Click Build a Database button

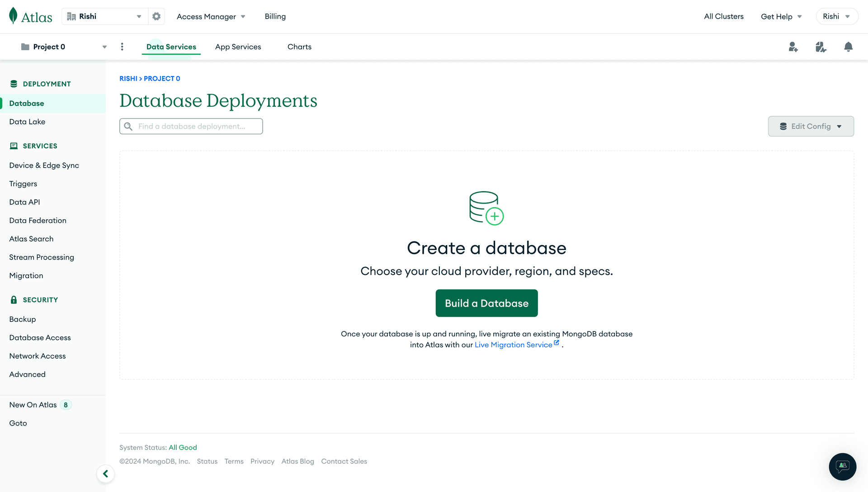(486, 303)
